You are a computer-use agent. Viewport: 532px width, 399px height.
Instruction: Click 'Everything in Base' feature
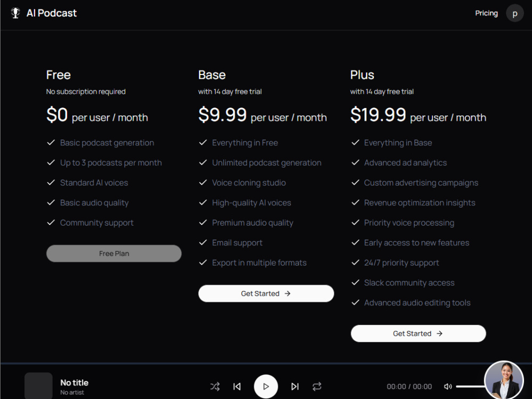(398, 143)
